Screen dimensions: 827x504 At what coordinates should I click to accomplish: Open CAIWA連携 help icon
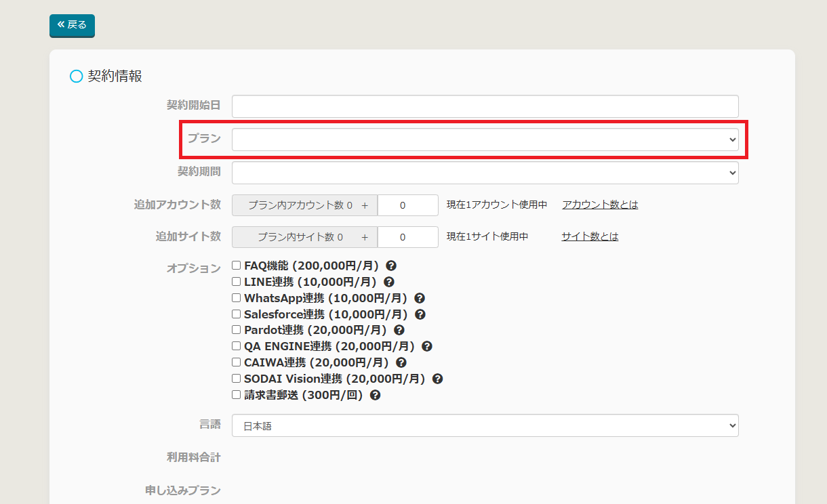tap(401, 362)
